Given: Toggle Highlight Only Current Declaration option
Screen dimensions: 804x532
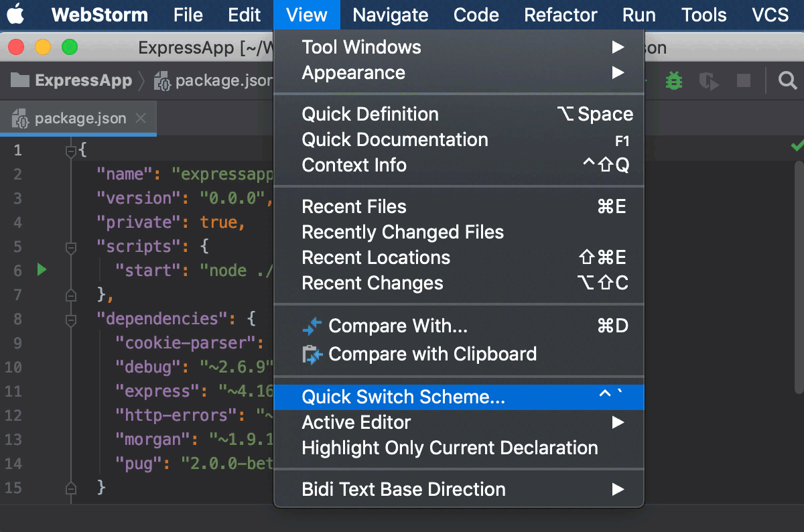Looking at the screenshot, I should point(450,448).
